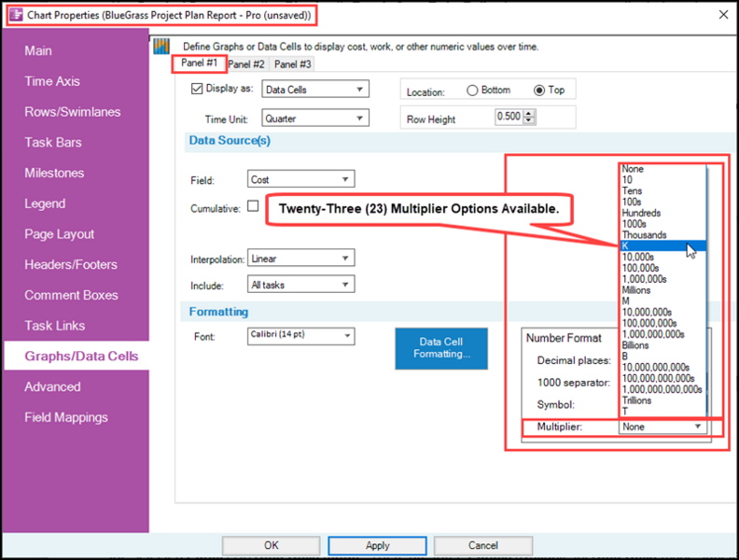Open Field Mappings section
The image size is (739, 560).
pos(66,417)
